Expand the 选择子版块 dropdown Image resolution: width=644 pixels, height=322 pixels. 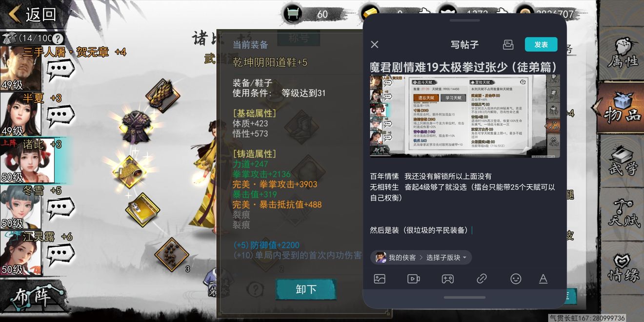(446, 258)
